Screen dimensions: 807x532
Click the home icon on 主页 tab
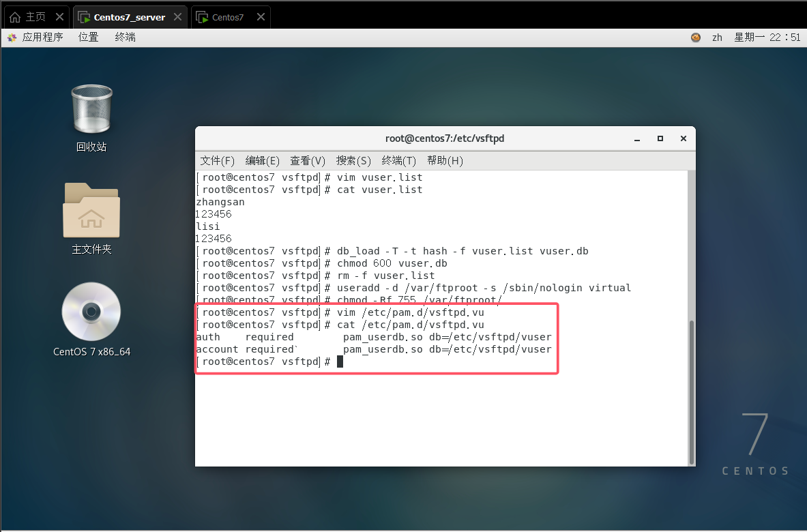tap(15, 17)
